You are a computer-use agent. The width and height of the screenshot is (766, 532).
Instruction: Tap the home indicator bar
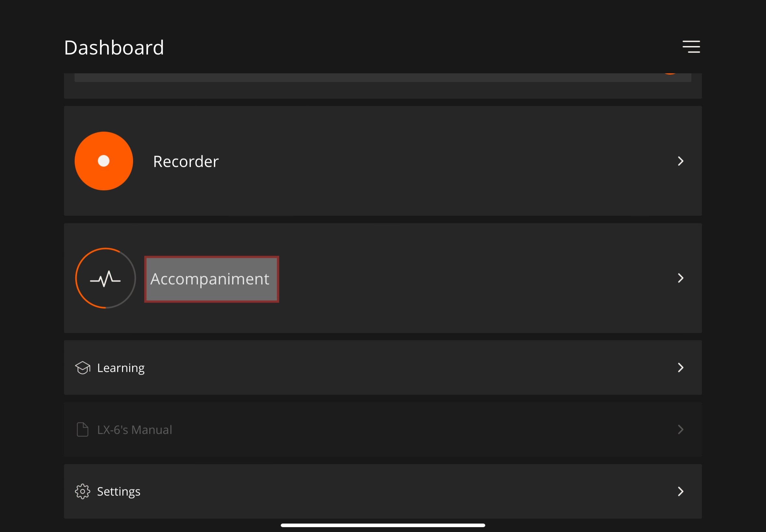pyautogui.click(x=383, y=525)
